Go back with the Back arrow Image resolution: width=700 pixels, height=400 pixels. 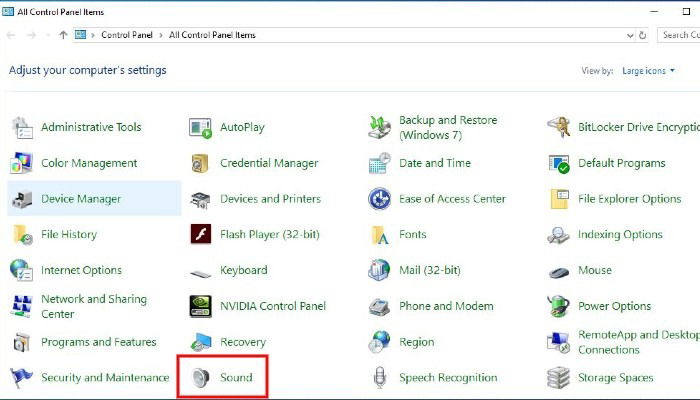tap(11, 35)
